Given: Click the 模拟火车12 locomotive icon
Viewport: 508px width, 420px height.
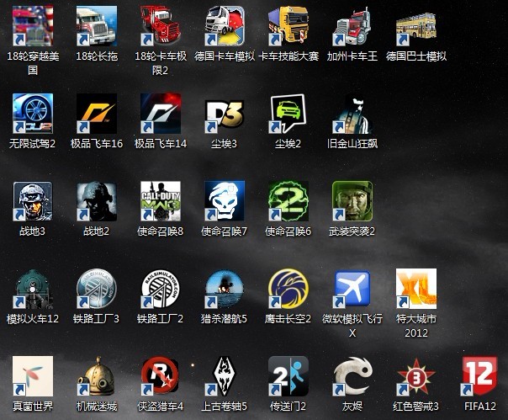Looking at the screenshot, I should [33, 289].
